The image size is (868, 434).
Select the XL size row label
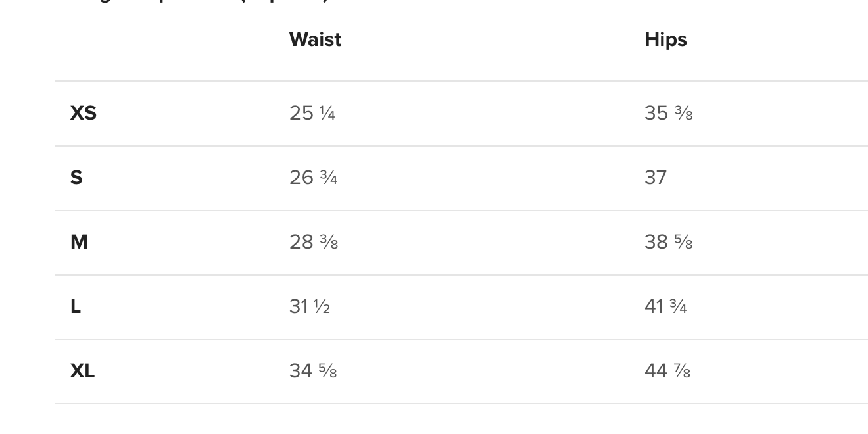[x=82, y=371]
